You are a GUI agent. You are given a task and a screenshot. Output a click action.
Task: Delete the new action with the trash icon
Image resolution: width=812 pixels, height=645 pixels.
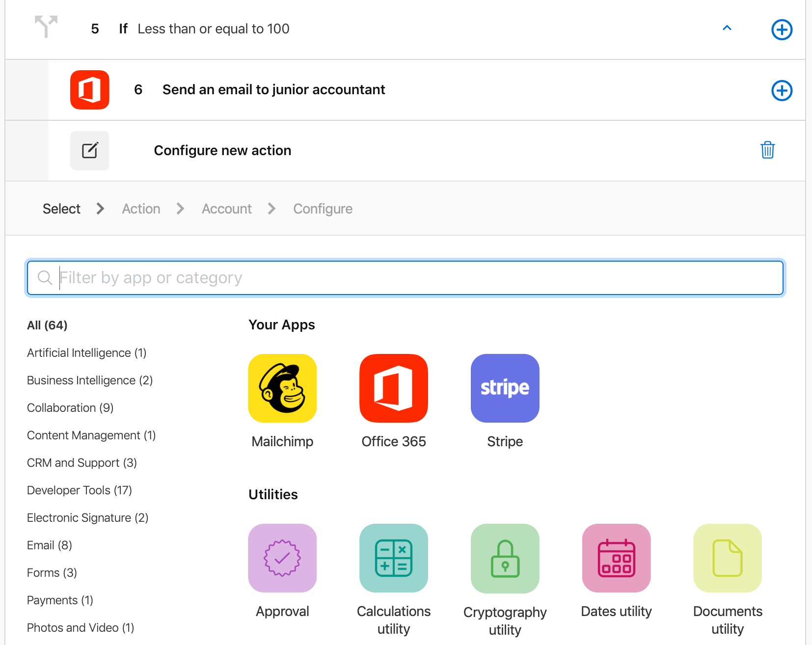(x=767, y=150)
